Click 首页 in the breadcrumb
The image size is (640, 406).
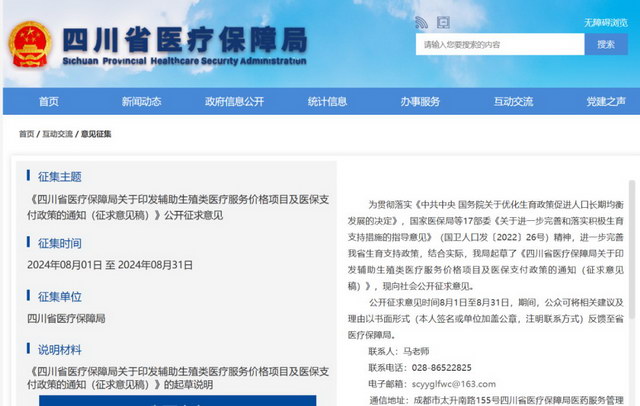coord(26,134)
